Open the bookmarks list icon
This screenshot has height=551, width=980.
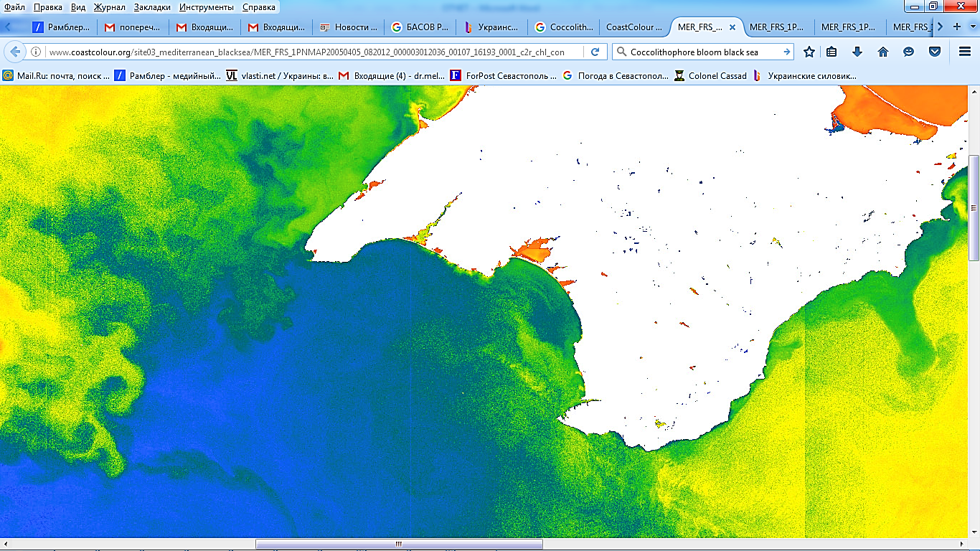pos(831,52)
